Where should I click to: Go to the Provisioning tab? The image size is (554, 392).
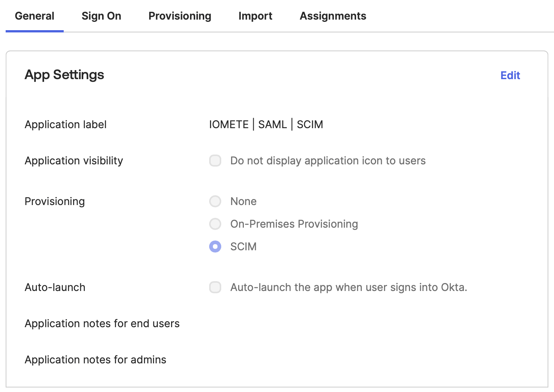pyautogui.click(x=180, y=16)
